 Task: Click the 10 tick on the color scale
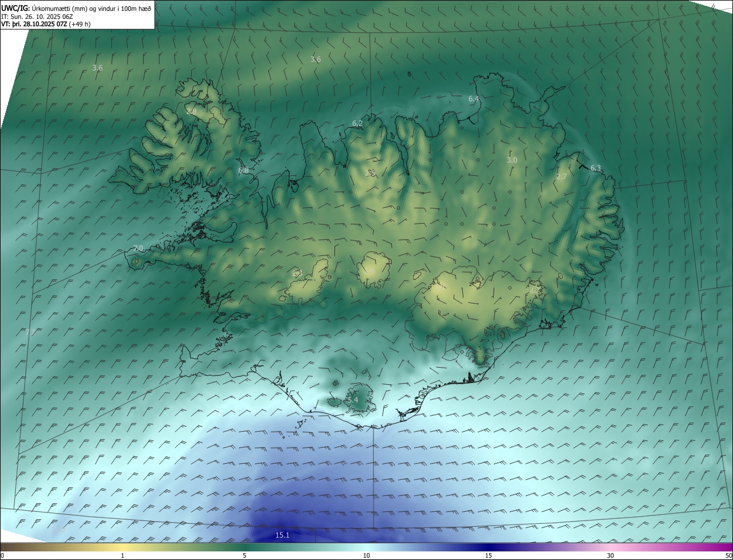point(366,555)
